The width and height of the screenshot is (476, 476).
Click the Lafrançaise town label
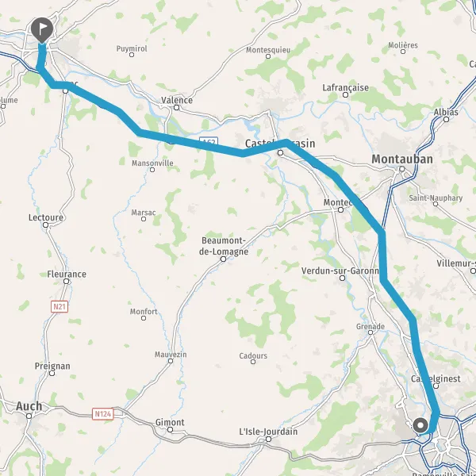345,88
